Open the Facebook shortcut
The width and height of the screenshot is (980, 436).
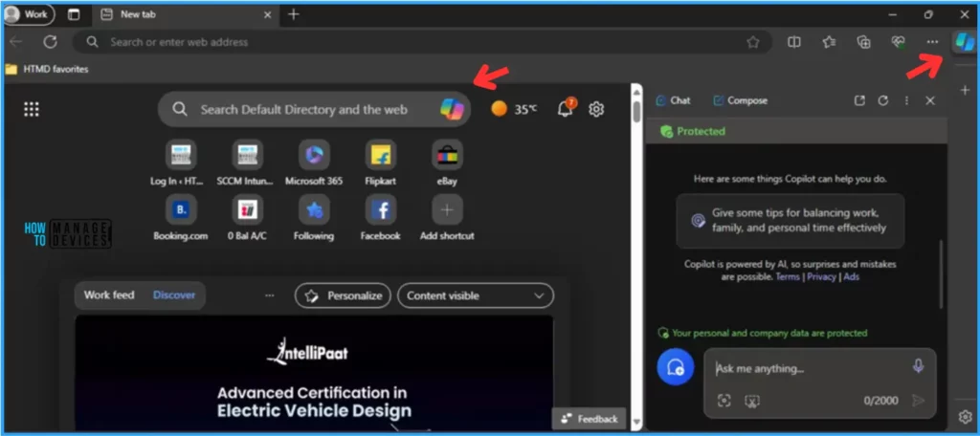tap(381, 218)
